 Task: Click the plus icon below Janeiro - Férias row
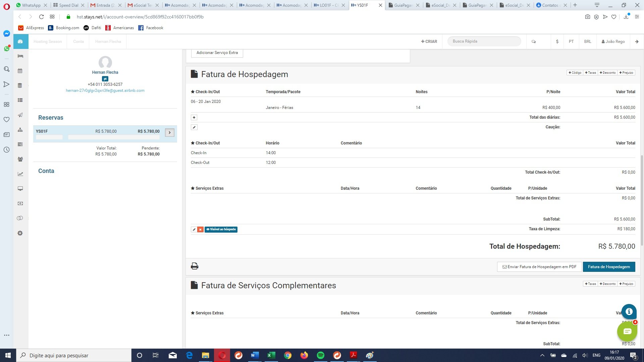(x=194, y=117)
